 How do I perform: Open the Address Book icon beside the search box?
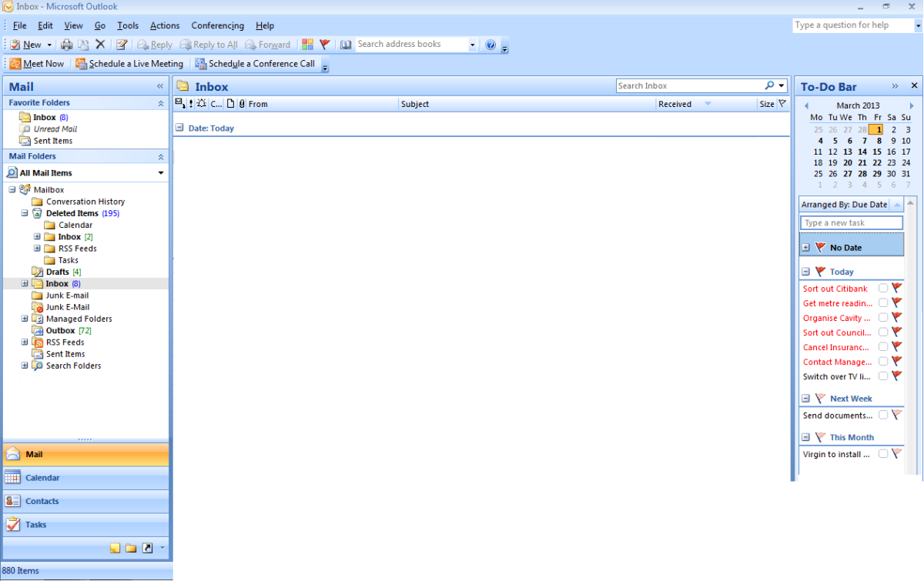pyautogui.click(x=345, y=44)
